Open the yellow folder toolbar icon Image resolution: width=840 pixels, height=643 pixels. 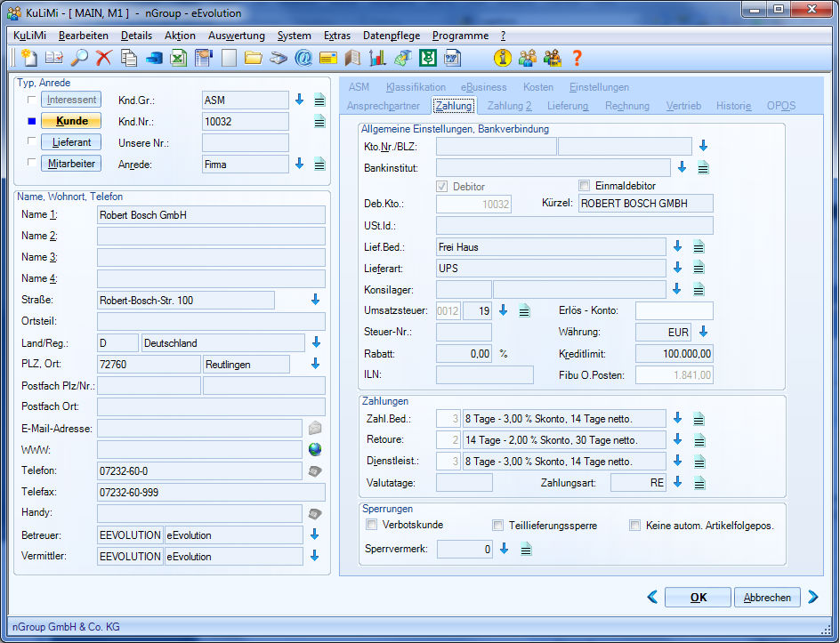(x=253, y=58)
